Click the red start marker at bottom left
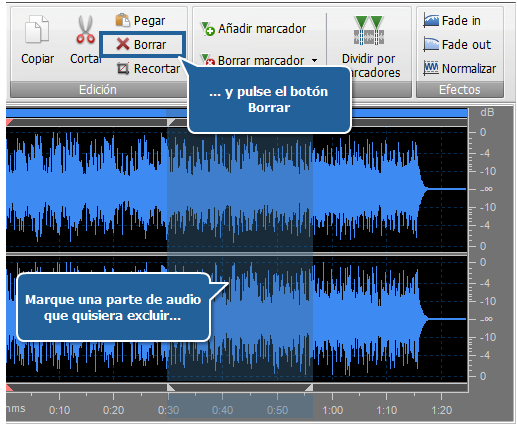The image size is (517, 425). [x=9, y=388]
